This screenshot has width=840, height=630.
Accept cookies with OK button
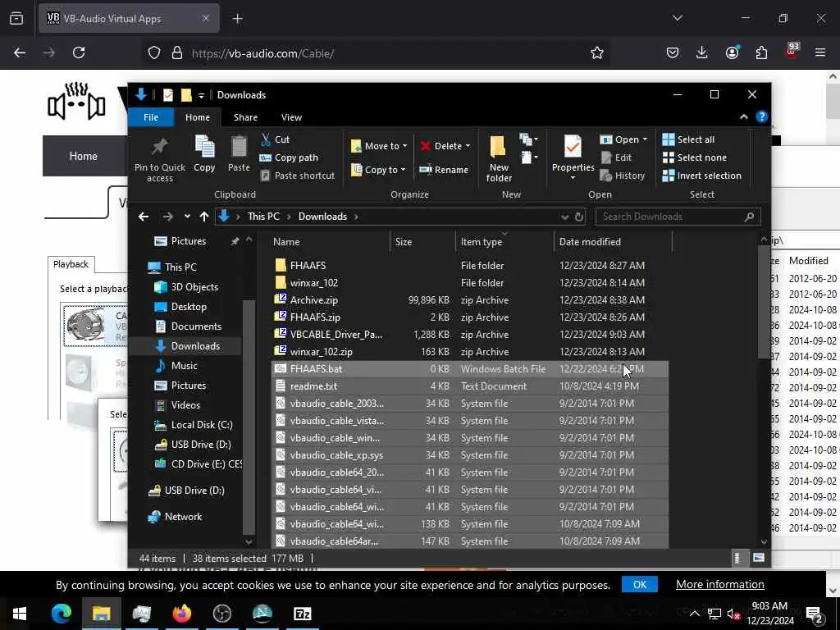640,584
